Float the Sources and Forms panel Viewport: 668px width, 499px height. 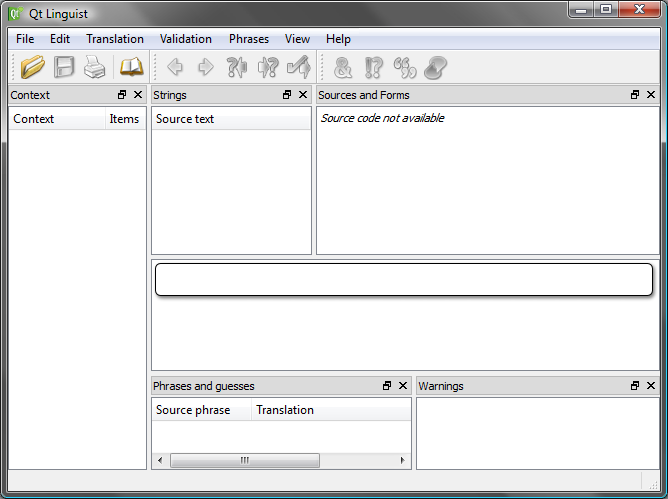(x=635, y=95)
